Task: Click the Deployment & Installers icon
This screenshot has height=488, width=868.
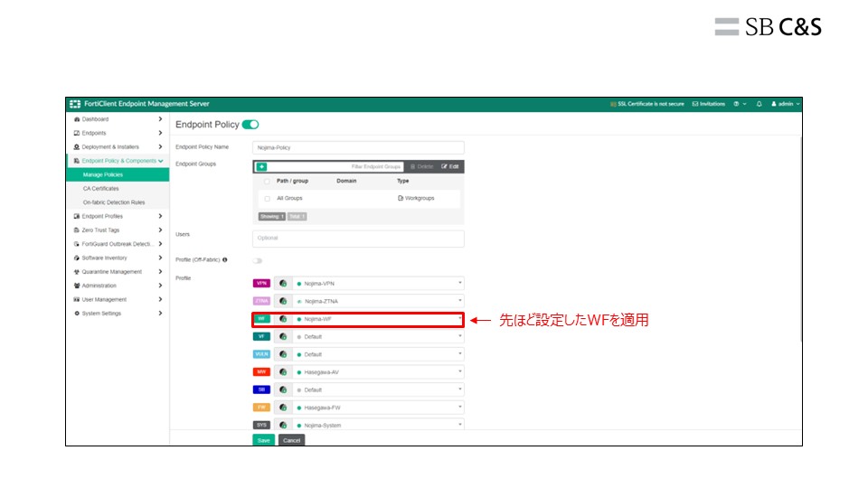Action: pos(77,147)
